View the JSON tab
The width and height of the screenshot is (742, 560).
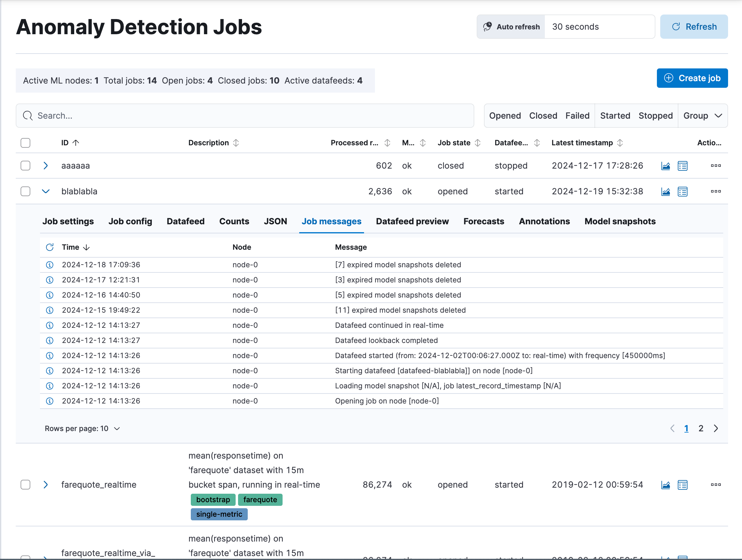pos(275,221)
